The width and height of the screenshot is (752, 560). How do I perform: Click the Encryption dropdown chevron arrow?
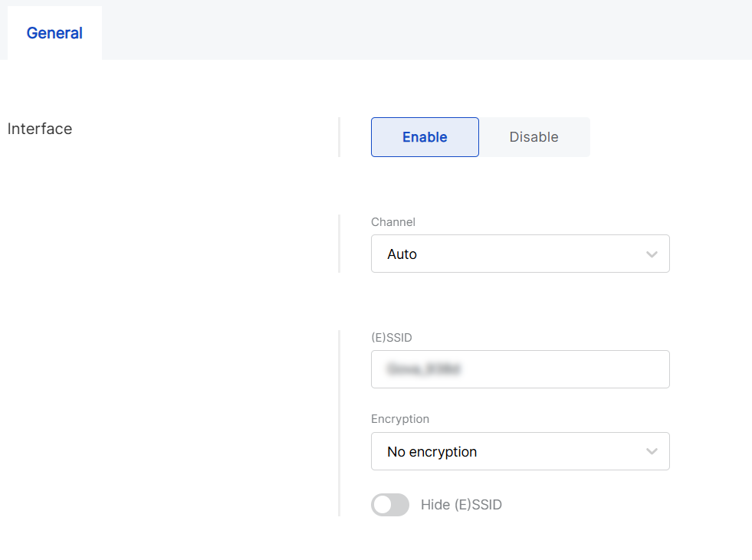point(652,452)
